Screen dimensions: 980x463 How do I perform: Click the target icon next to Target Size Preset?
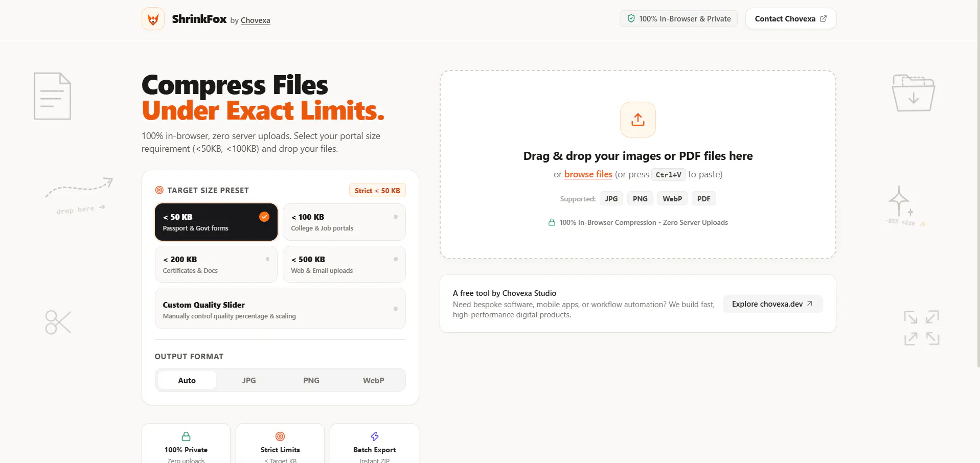tap(159, 190)
